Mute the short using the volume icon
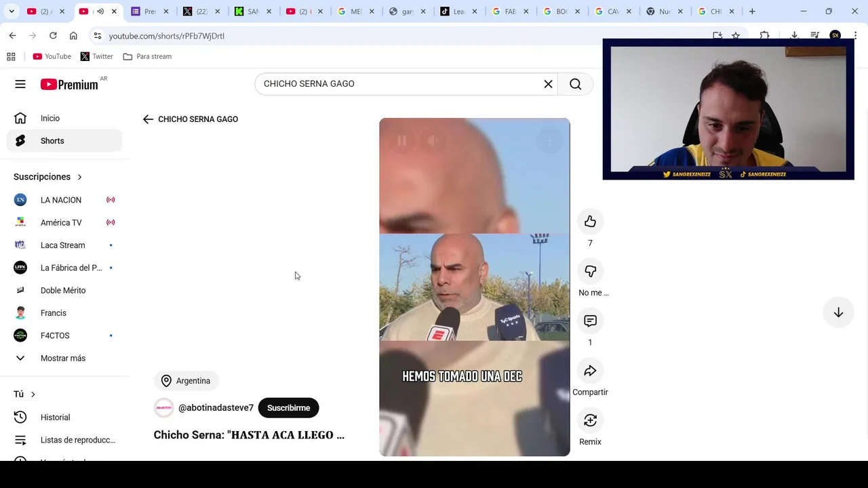868x488 pixels. coord(432,140)
